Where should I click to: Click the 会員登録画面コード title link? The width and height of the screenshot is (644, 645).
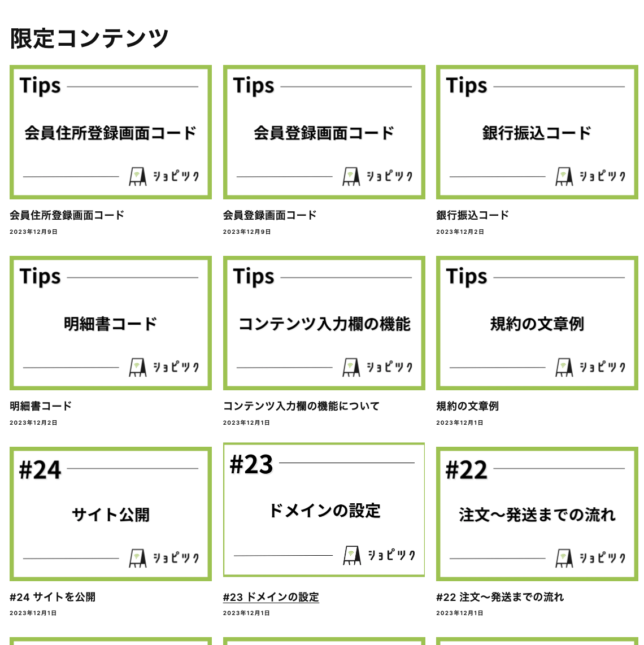click(269, 215)
